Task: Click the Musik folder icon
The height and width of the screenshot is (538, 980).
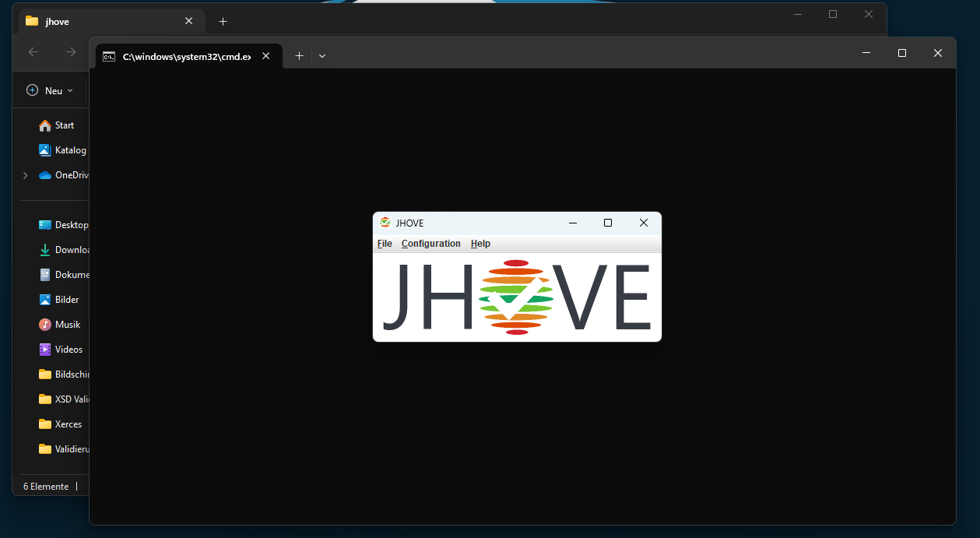Action: coord(45,325)
